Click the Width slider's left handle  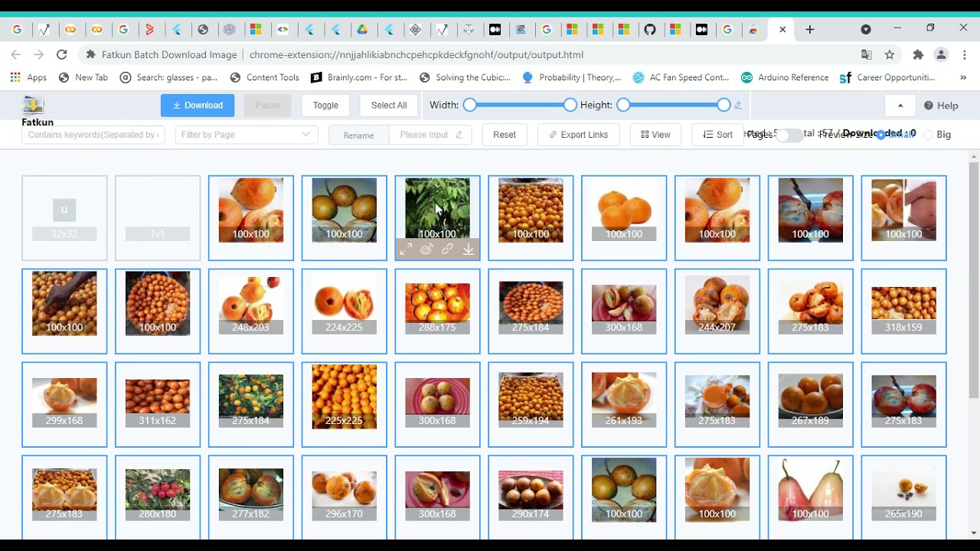(470, 105)
